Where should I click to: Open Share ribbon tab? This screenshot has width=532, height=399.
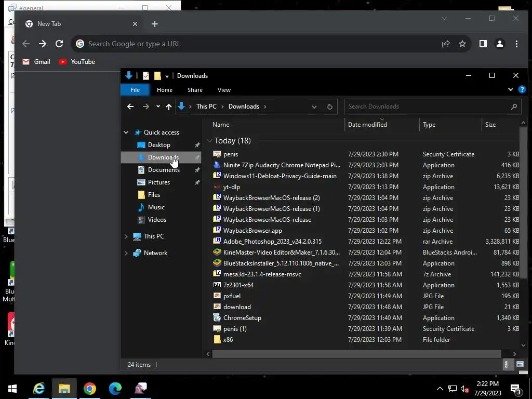195,90
